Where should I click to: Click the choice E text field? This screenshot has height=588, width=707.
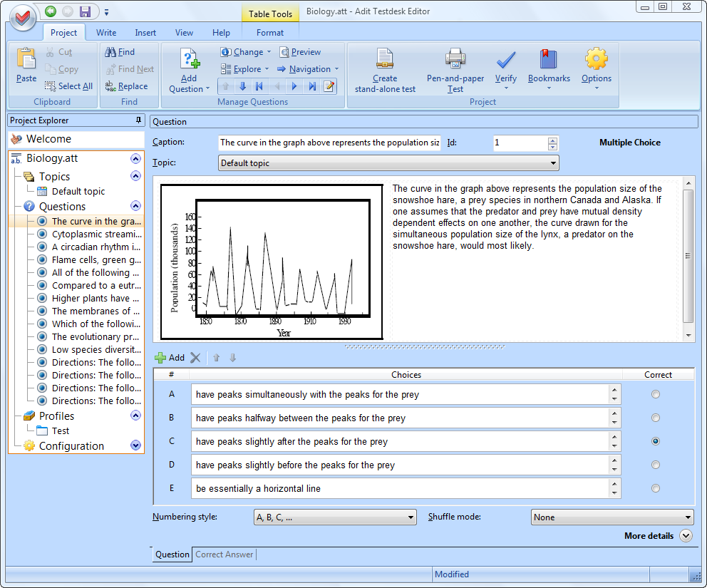pyautogui.click(x=400, y=488)
